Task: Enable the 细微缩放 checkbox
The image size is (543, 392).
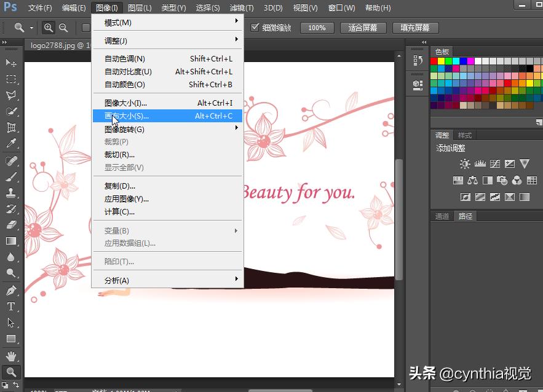Action: (255, 27)
